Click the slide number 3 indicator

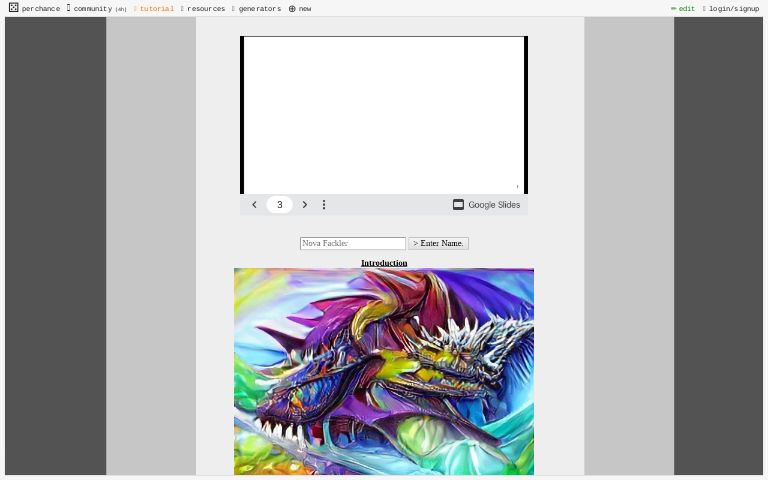click(x=279, y=205)
